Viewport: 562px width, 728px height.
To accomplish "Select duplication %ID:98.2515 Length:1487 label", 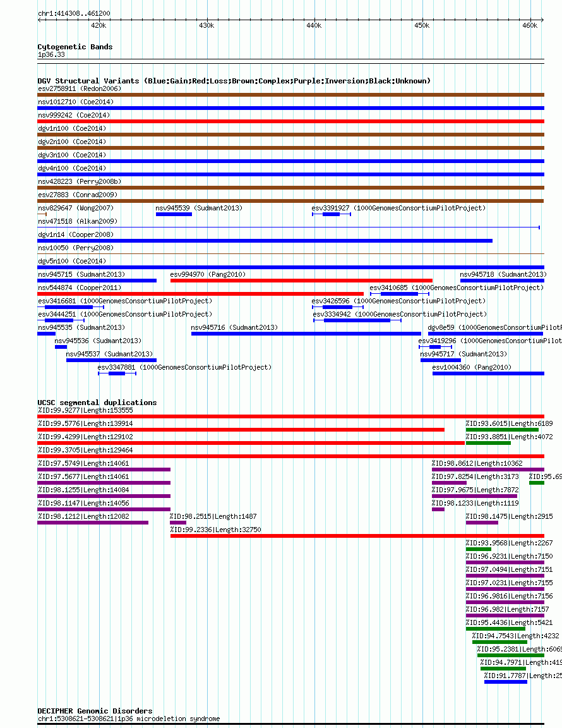I will tap(213, 517).
